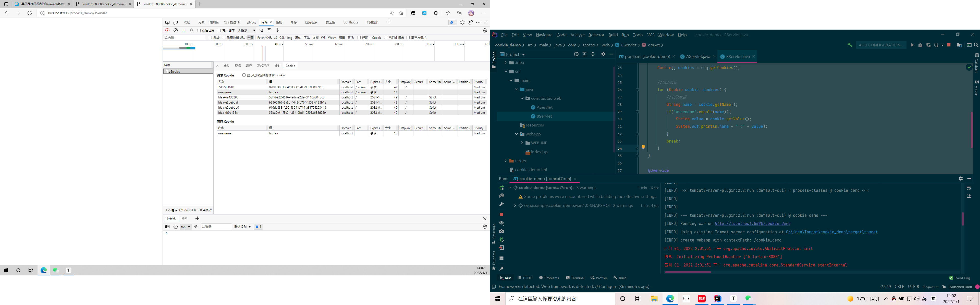The width and height of the screenshot is (980, 305).
Task: Click the 筛选器 network filter input field
Action: [x=185, y=38]
